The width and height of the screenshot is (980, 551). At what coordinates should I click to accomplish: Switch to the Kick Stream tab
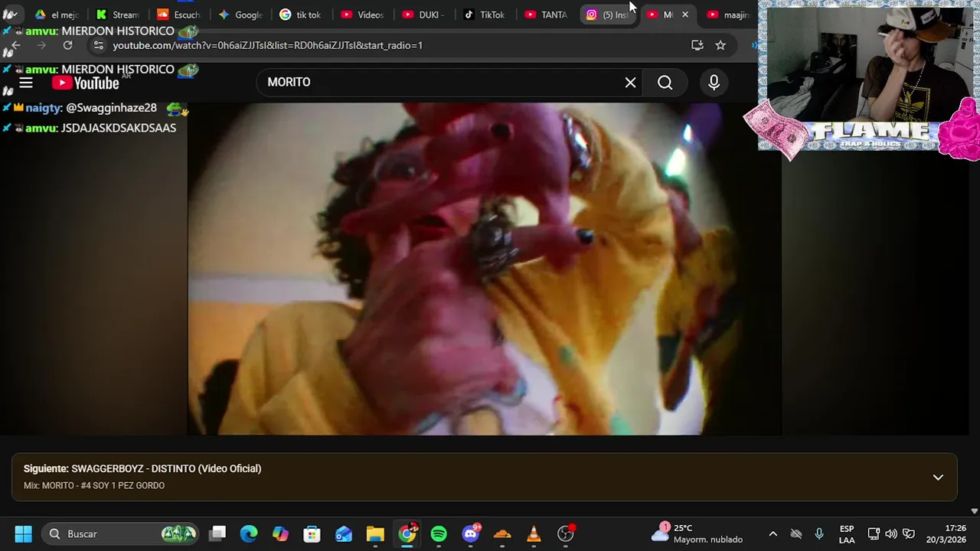click(x=118, y=15)
